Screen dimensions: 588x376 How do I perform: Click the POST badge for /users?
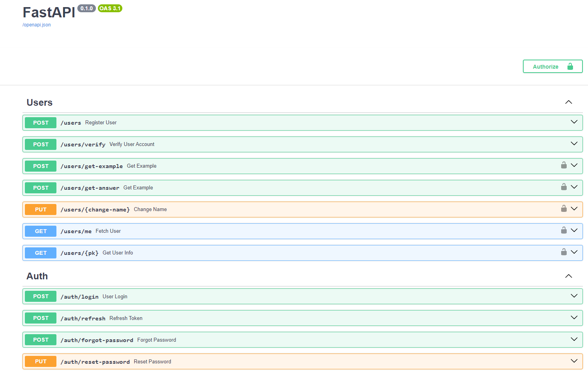coord(41,123)
